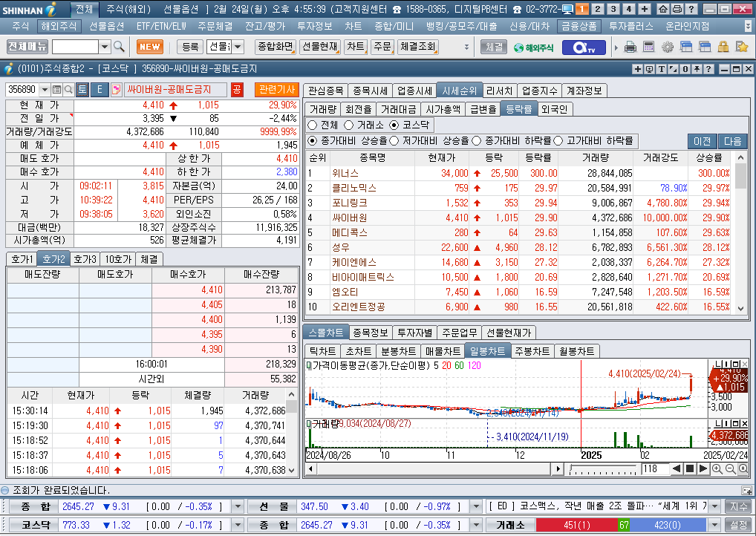Expand the 종합 index ticker dropdown

[237, 506]
